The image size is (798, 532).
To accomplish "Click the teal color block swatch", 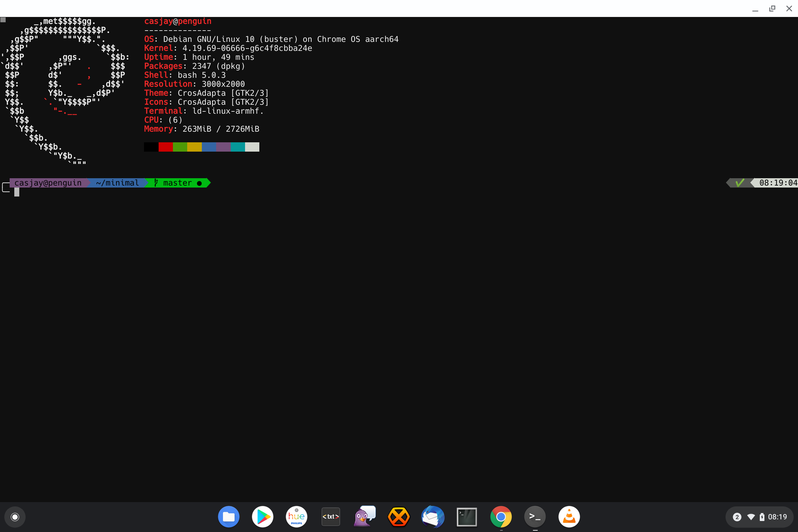I will pyautogui.click(x=237, y=147).
